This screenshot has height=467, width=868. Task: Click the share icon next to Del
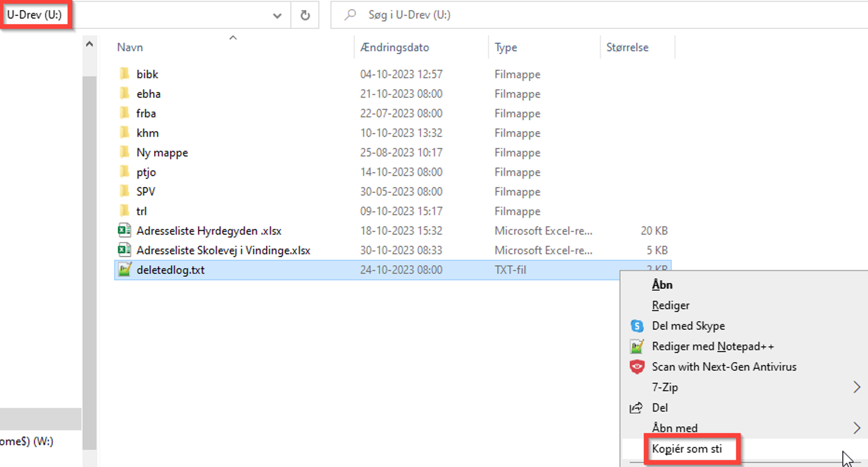coord(636,408)
